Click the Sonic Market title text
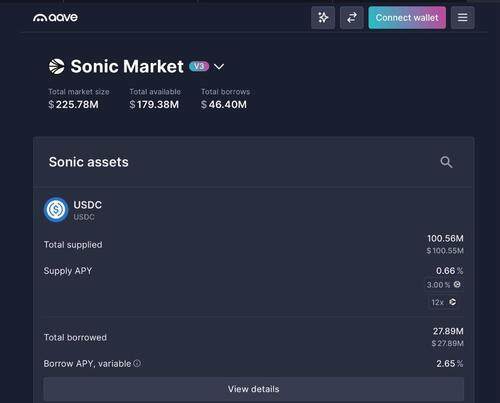Image resolution: width=500 pixels, height=403 pixels. (127, 66)
